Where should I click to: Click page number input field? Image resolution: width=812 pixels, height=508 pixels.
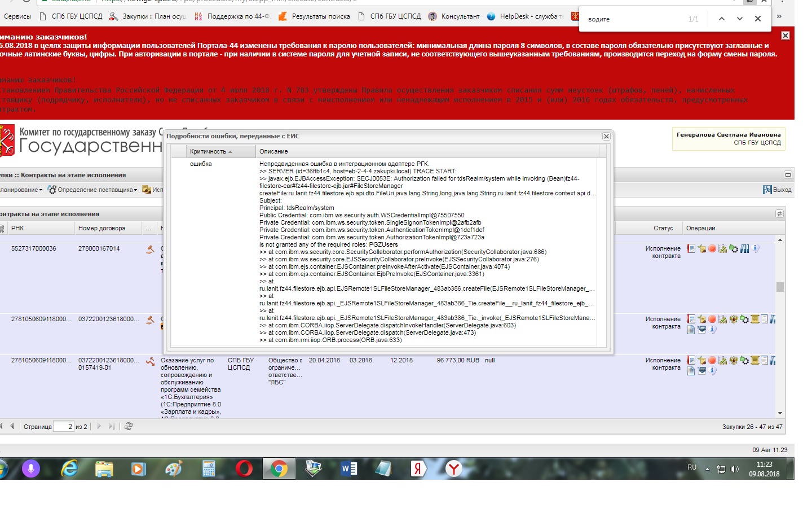point(64,426)
